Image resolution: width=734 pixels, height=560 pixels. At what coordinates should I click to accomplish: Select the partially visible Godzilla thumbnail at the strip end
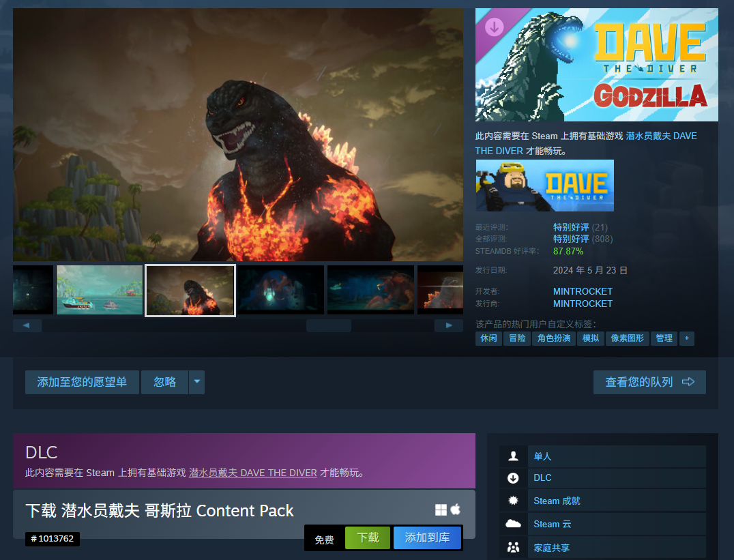440,290
